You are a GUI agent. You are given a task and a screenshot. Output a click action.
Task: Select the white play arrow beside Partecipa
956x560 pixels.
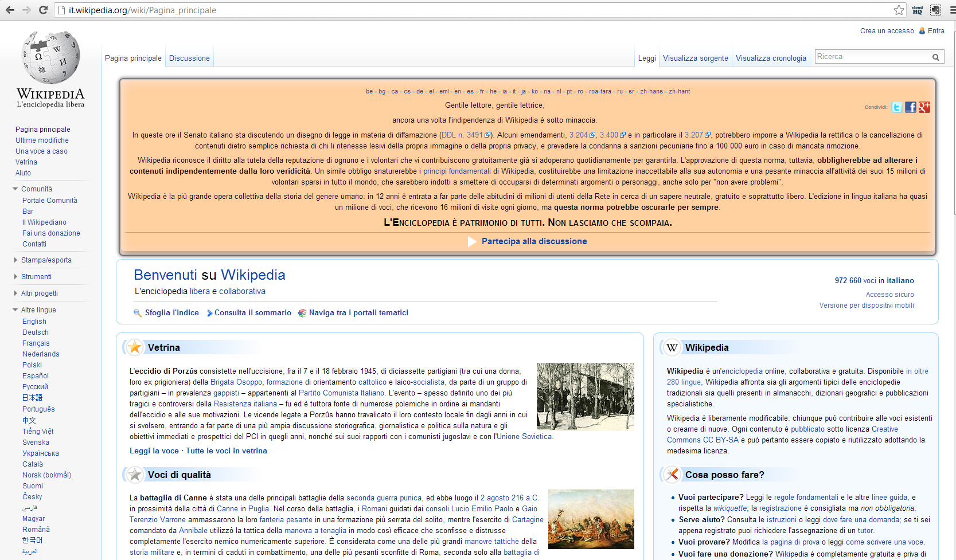click(x=472, y=242)
